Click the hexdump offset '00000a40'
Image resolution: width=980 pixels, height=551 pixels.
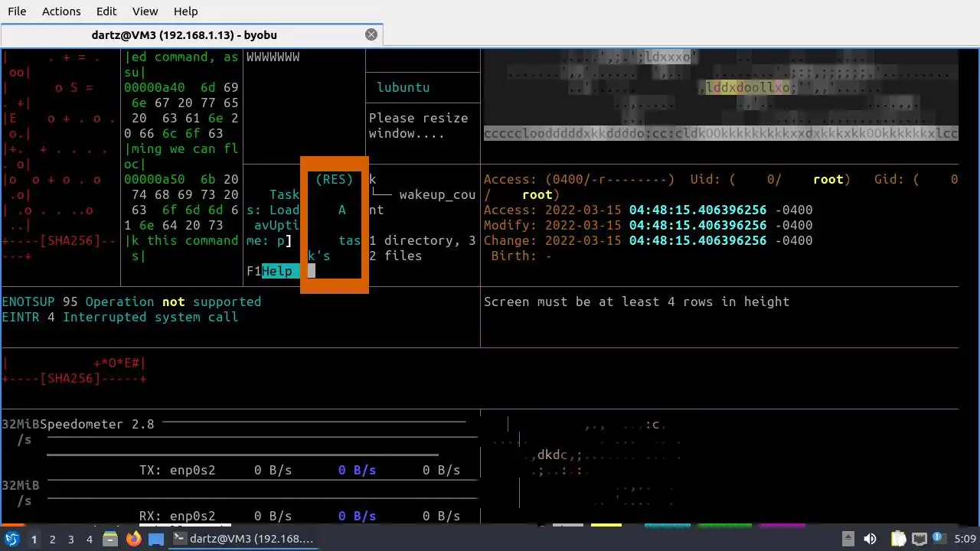pyautogui.click(x=155, y=87)
